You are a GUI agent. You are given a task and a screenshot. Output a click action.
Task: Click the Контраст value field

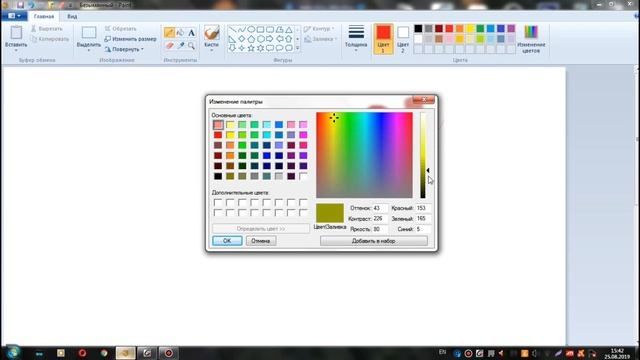pyautogui.click(x=379, y=219)
